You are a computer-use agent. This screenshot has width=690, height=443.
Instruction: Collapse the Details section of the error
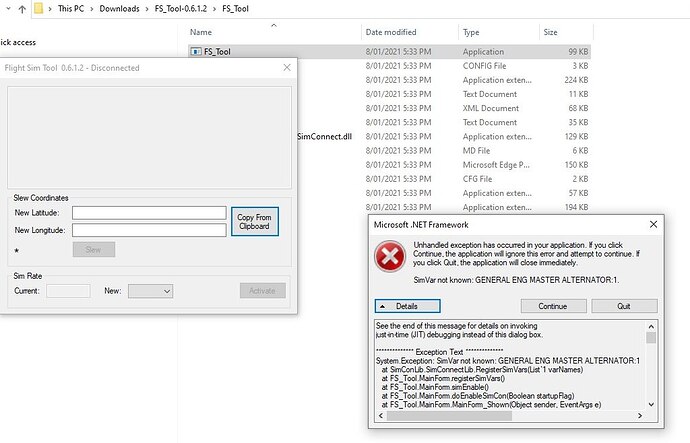[407, 306]
